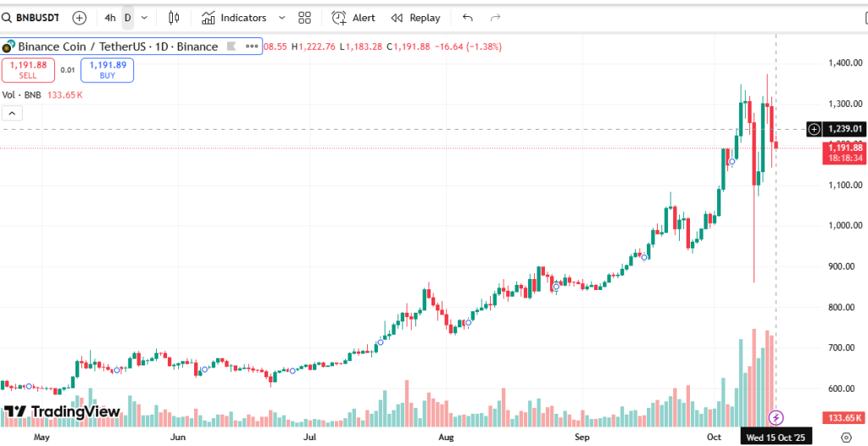Click the red SELL 1,191.88 button
868x446 pixels.
[28, 70]
